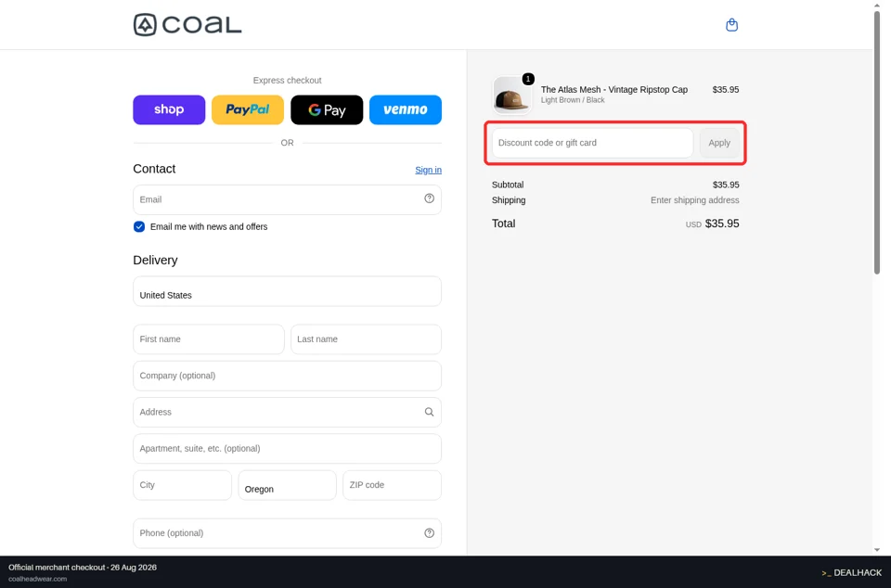
Task: Focus the Company (optional) field
Action: (287, 376)
